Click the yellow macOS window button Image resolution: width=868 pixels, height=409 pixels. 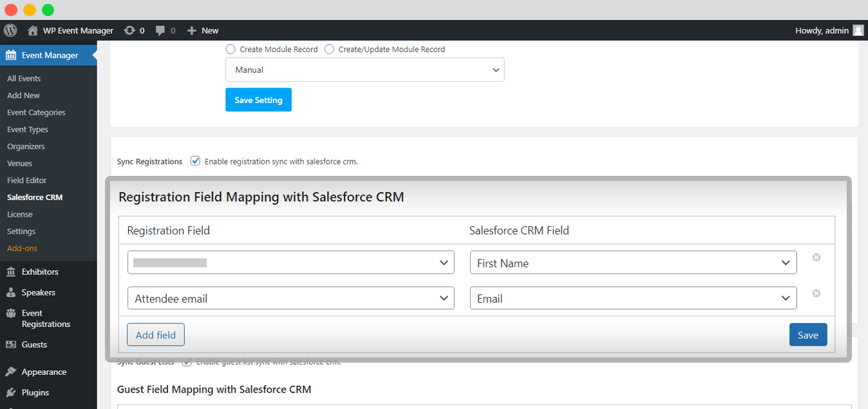(x=30, y=10)
